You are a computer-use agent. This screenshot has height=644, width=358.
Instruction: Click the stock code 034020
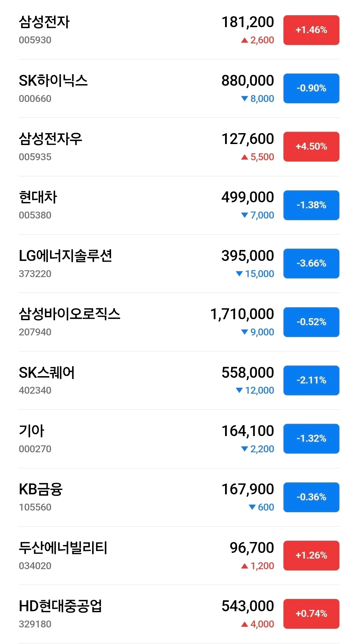[35, 566]
